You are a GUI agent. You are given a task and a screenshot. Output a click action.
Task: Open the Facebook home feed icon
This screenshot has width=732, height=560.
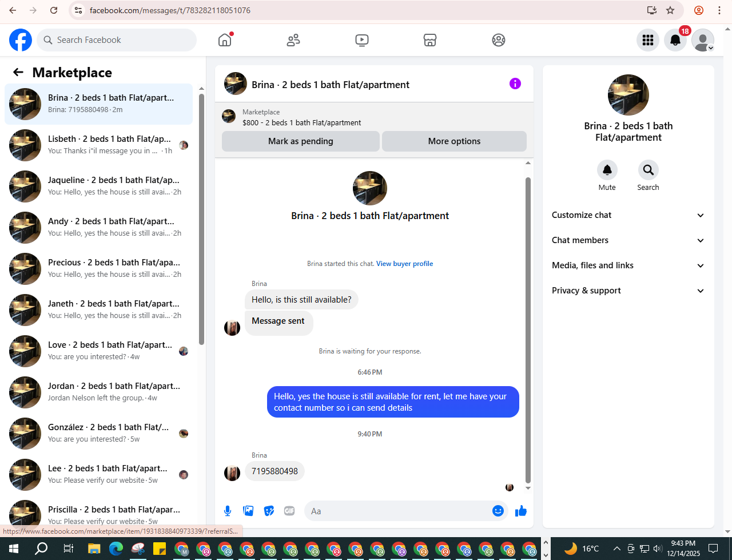[x=225, y=40]
